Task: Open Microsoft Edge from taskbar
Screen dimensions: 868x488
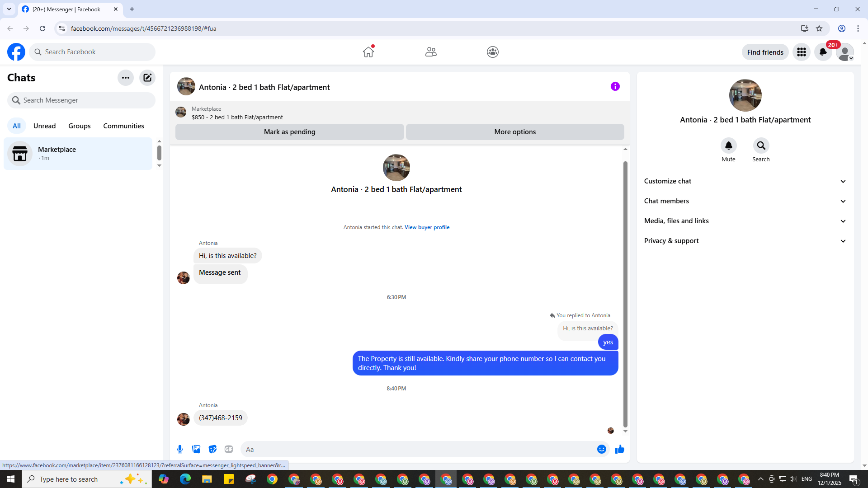Action: pos(185,479)
